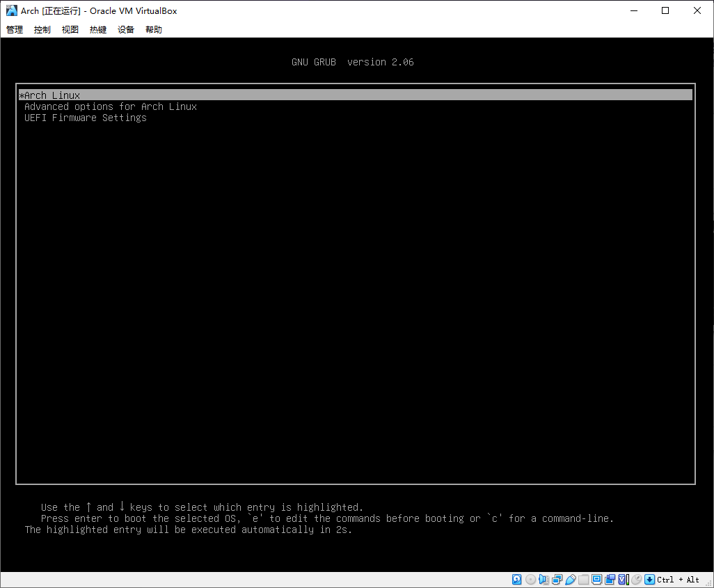The image size is (714, 588).
Task: Open the 设备 menu
Action: pyautogui.click(x=125, y=29)
